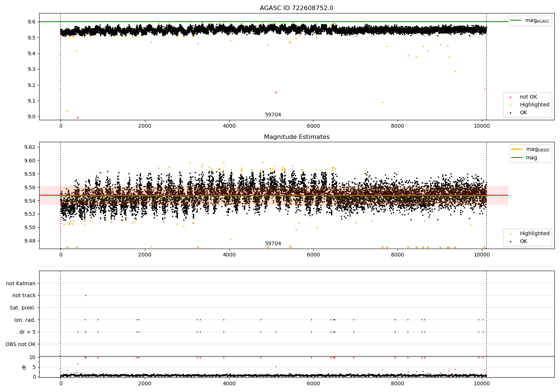Click the '9.56' y-tick in the middle plot
The height and width of the screenshot is (392, 560).
pos(30,187)
